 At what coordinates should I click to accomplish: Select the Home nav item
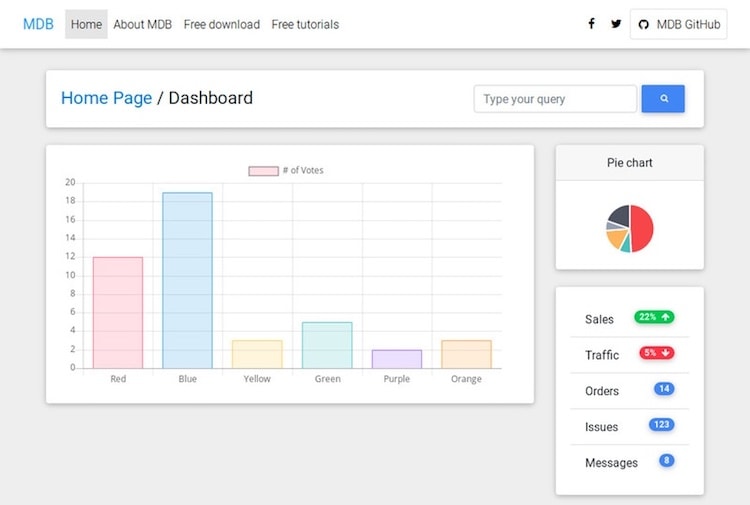[86, 24]
